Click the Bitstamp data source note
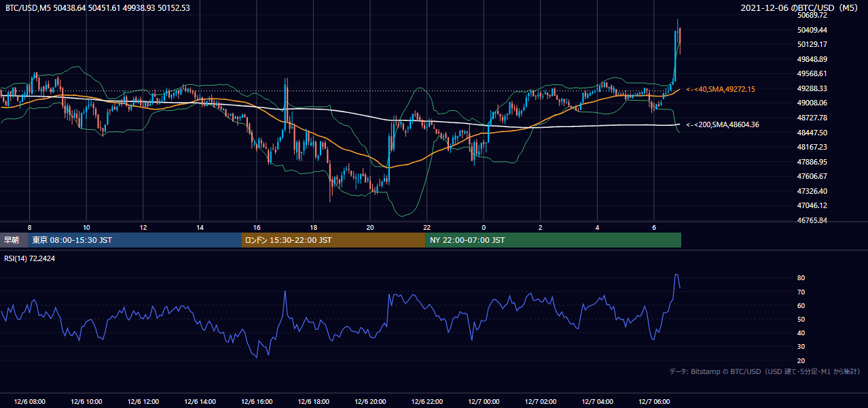The image size is (868, 408). 765,371
